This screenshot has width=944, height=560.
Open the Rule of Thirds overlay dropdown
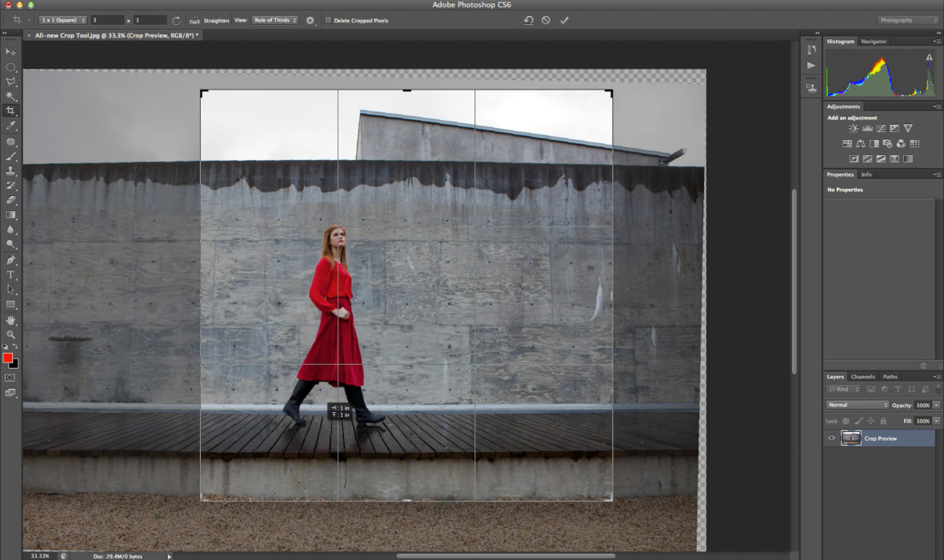(x=274, y=20)
